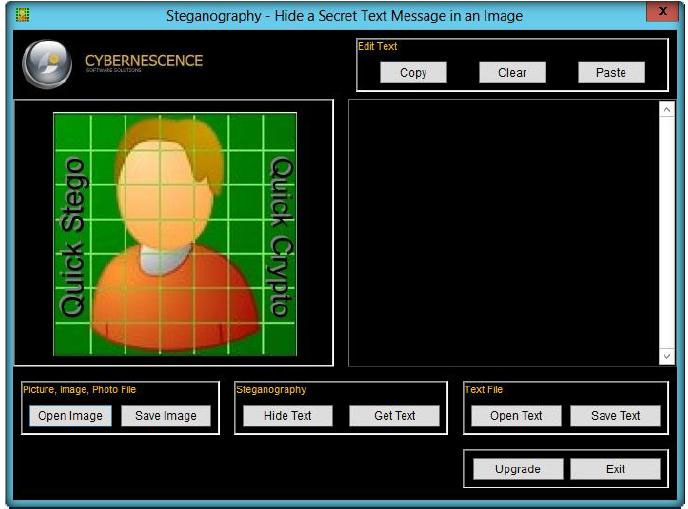
Task: Save the message with Save Text
Action: [615, 416]
